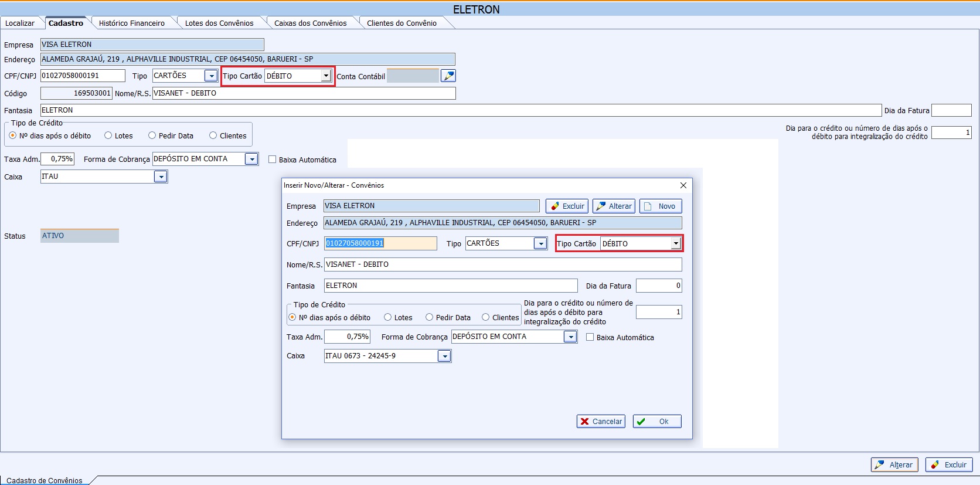
Task: Select the Cadastro tab
Action: tap(66, 23)
